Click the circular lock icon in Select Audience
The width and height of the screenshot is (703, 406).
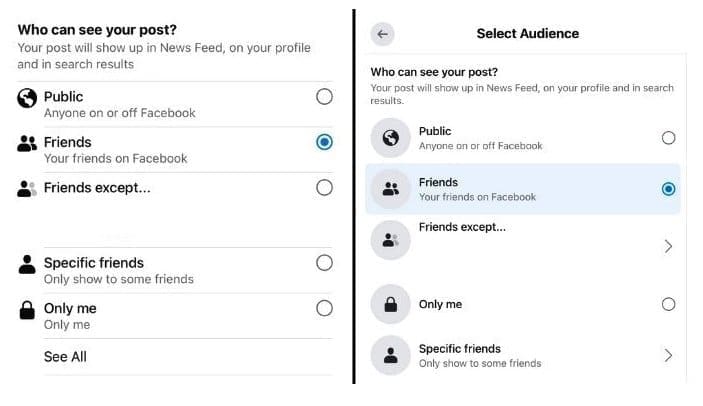391,304
